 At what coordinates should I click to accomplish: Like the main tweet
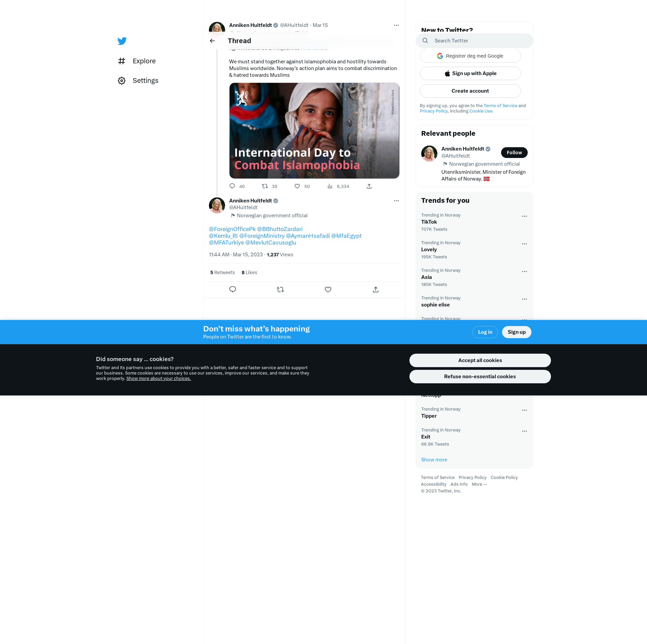pos(328,290)
